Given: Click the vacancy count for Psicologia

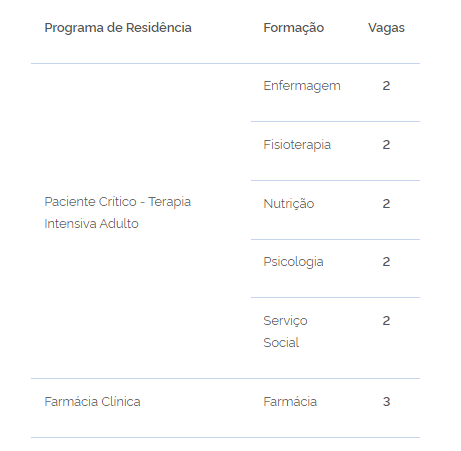Looking at the screenshot, I should coord(386,262).
